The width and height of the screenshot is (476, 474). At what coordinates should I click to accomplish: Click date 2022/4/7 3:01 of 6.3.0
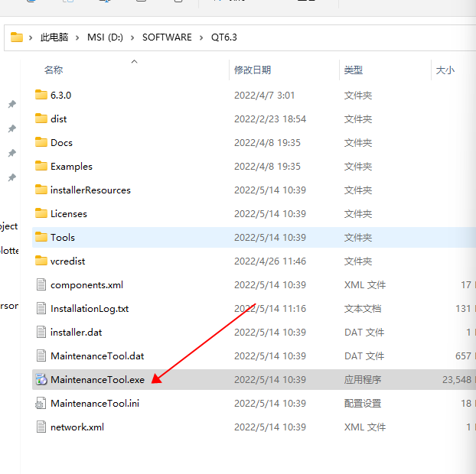tap(265, 96)
